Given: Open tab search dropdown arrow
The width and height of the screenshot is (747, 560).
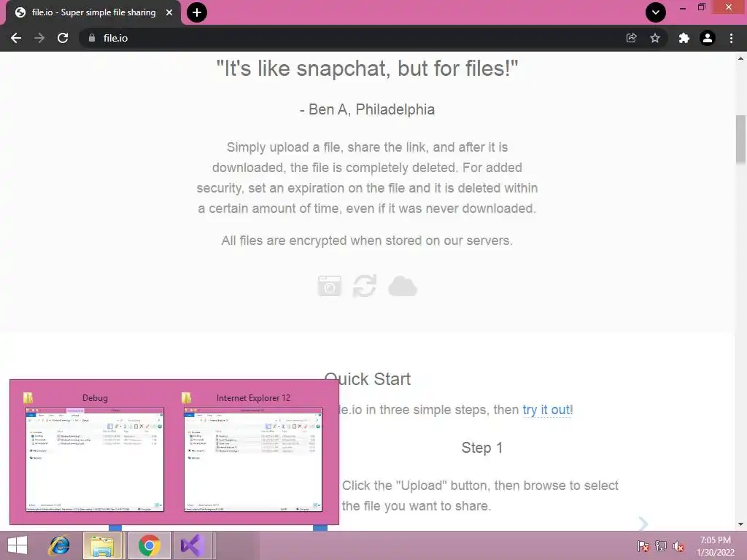Looking at the screenshot, I should [656, 12].
